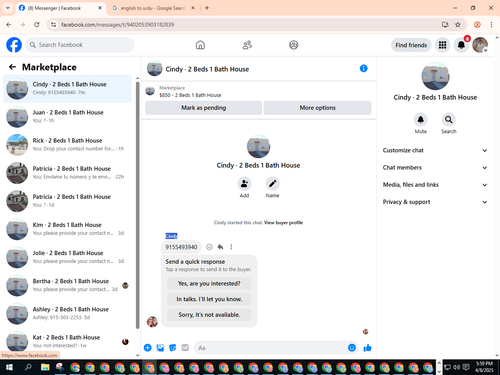500x375 pixels.
Task: Open the Windows Start menu
Action: 9,367
